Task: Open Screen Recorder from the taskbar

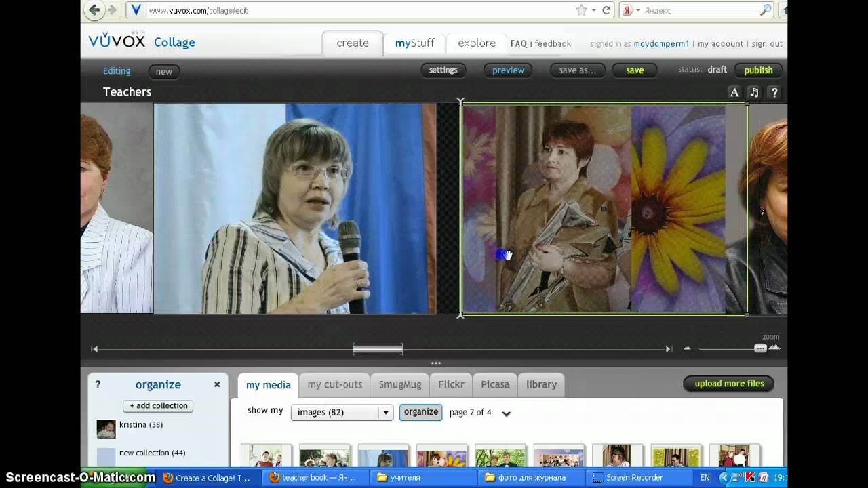Action: [639, 477]
